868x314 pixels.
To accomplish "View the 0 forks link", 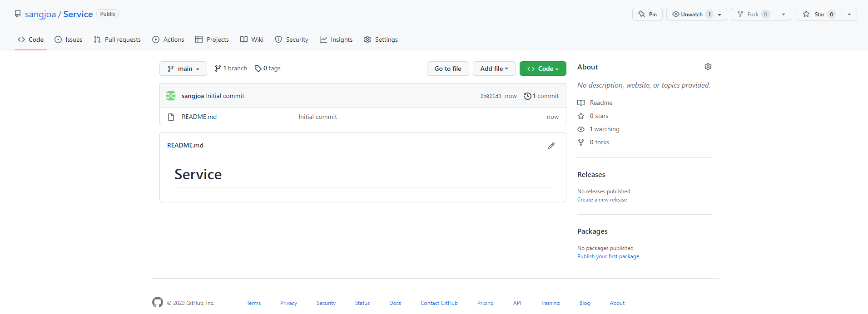I will coord(599,142).
